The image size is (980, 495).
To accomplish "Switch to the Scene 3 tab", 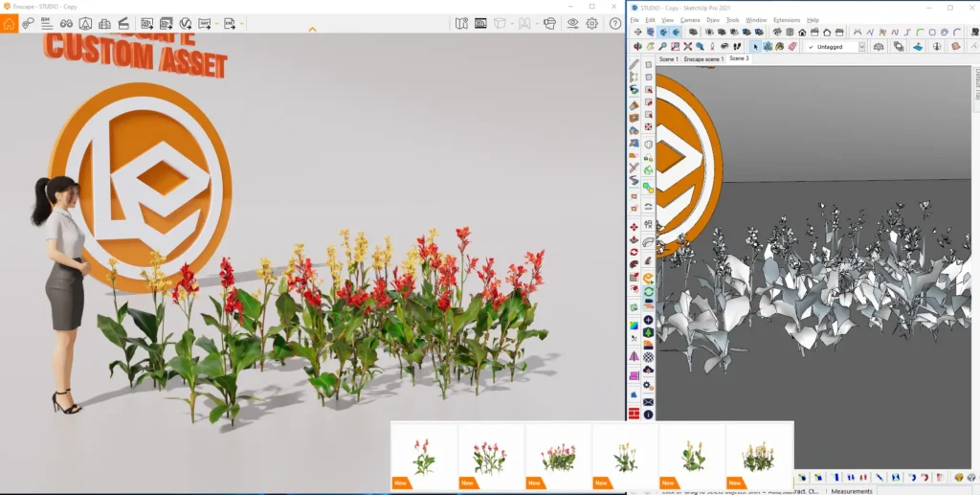I will point(739,58).
